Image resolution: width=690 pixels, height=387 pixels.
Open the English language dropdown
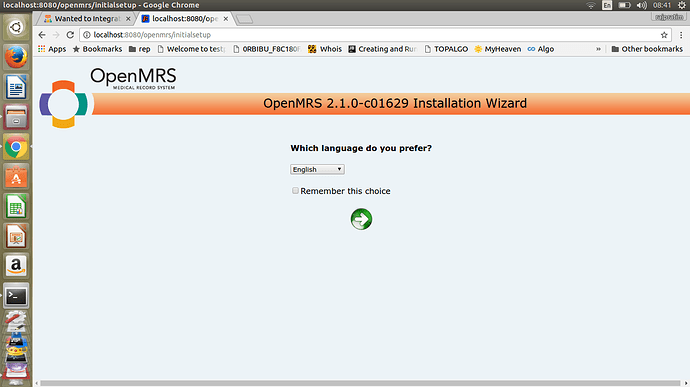(x=317, y=170)
